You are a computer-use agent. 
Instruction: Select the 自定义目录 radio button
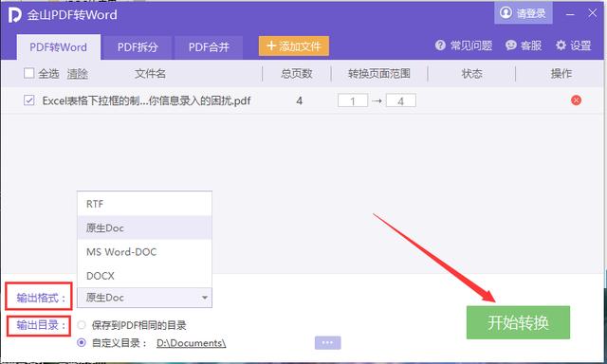coord(82,342)
